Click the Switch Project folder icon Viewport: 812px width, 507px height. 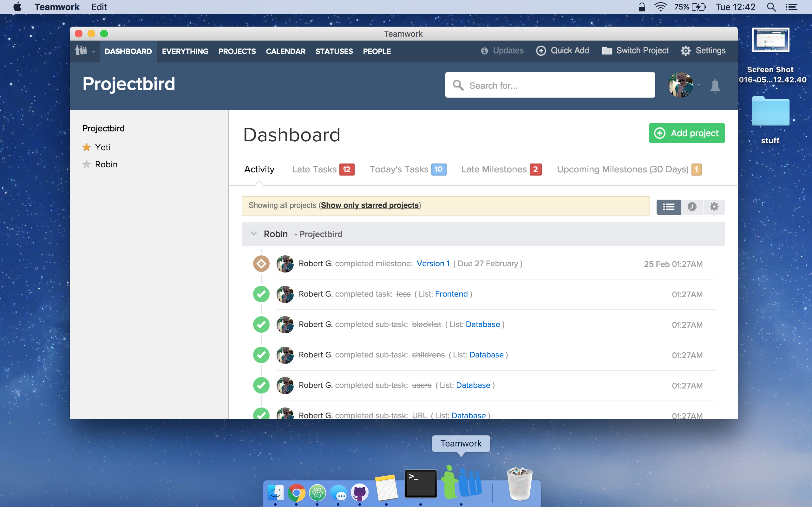click(x=607, y=51)
